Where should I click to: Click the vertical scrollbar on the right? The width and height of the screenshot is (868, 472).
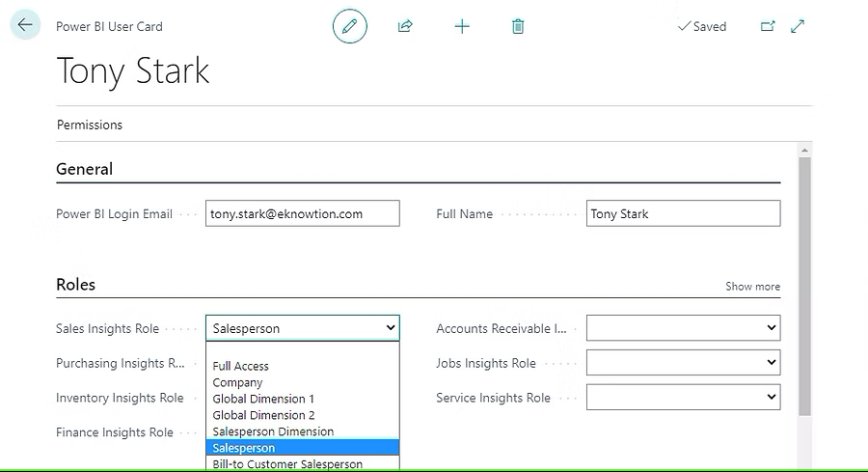(x=804, y=290)
